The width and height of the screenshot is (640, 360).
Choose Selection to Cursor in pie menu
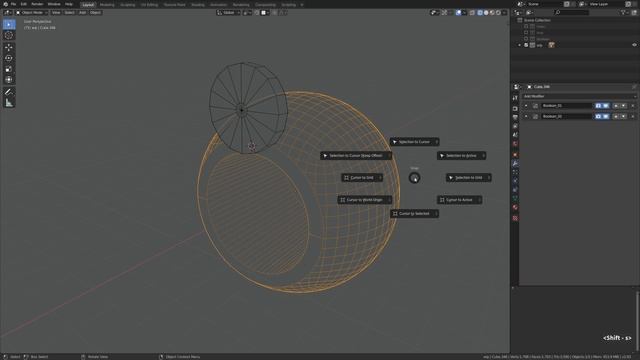click(x=414, y=142)
